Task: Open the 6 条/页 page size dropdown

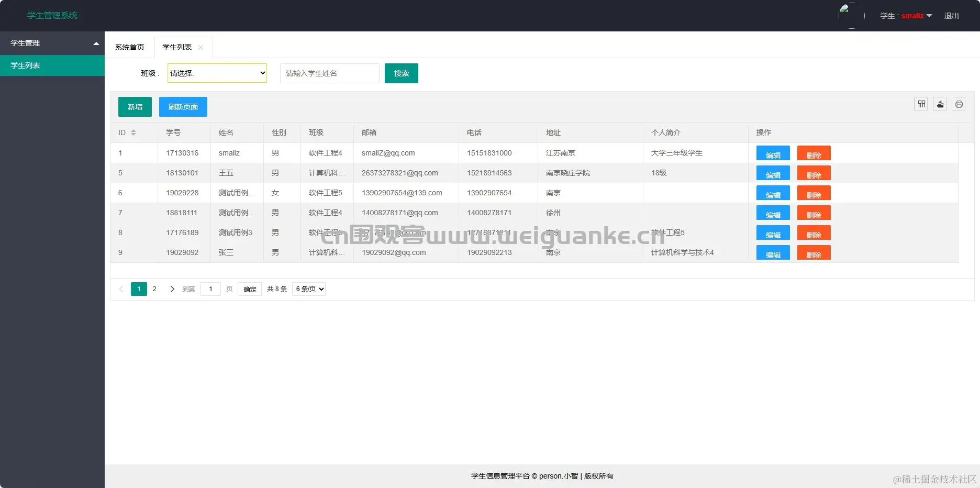Action: click(x=309, y=289)
